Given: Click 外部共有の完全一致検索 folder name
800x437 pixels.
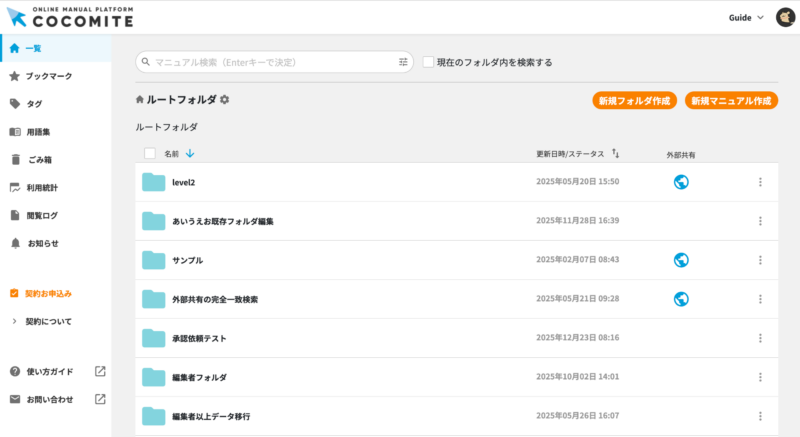Looking at the screenshot, I should (x=215, y=299).
